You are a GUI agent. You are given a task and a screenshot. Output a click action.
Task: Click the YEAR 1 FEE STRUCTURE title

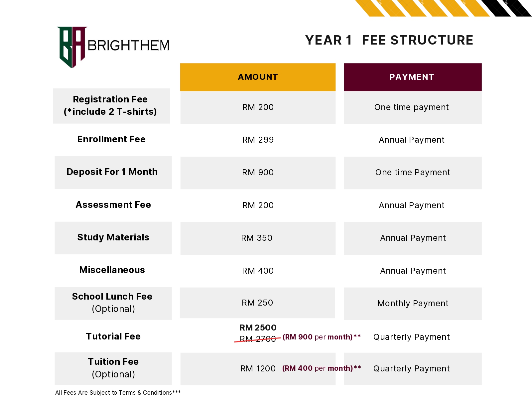tap(389, 40)
